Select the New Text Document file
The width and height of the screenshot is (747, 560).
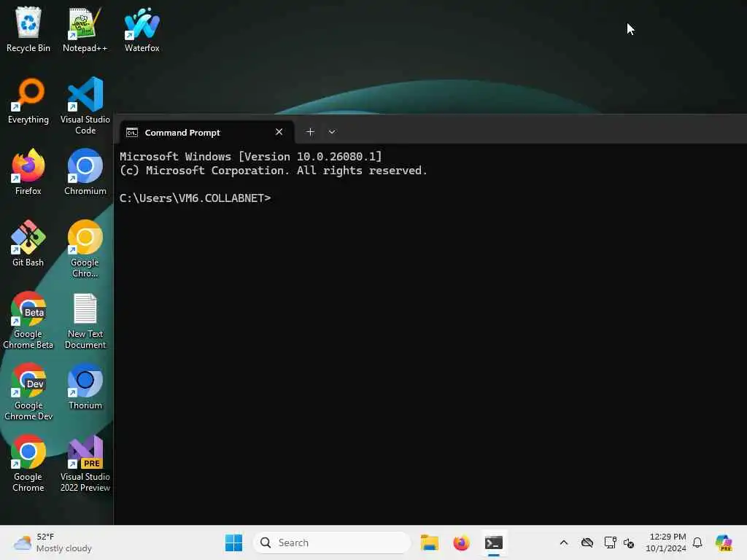[x=85, y=320]
